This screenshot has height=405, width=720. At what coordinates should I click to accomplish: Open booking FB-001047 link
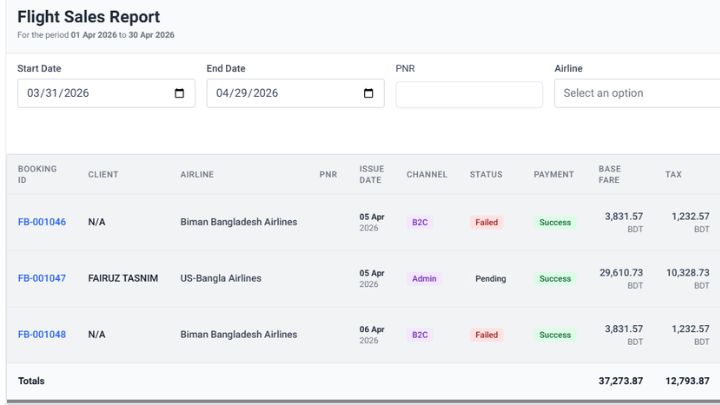[42, 279]
